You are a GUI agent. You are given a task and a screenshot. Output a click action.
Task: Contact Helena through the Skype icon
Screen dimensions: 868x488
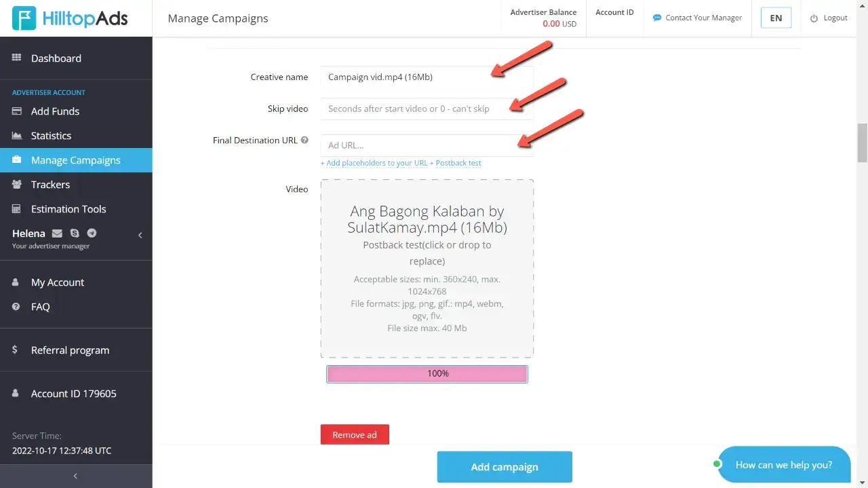point(75,233)
